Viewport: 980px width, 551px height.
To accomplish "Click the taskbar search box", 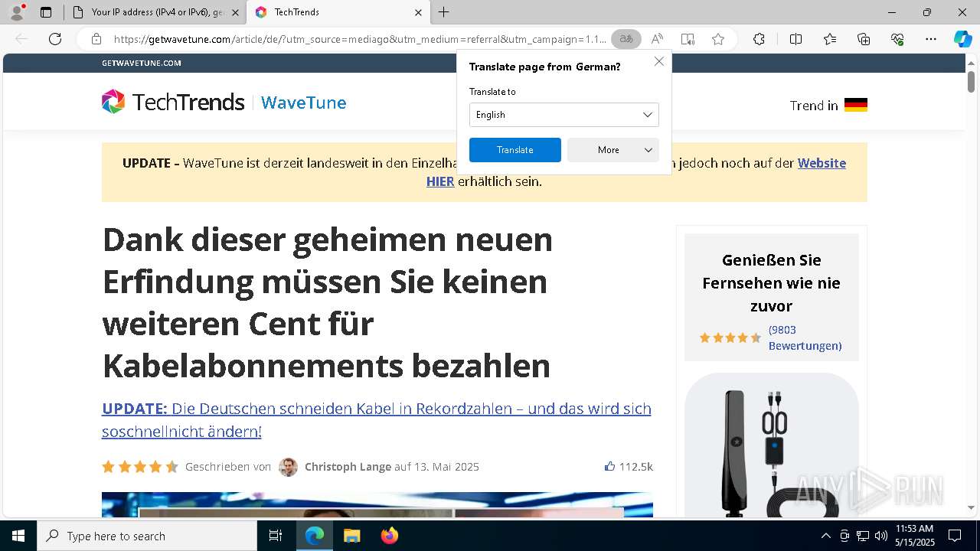I will (147, 536).
